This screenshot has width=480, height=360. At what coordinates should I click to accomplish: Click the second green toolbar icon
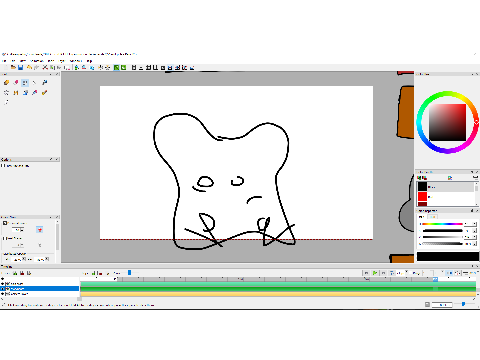pos(124,68)
